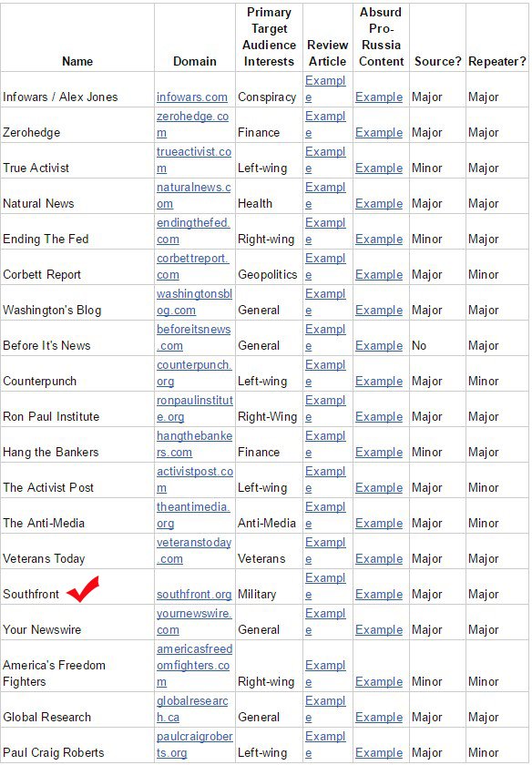Open Ron Paul Institute Pro-Russia example
Image resolution: width=532 pixels, height=765 pixels.
coord(379,417)
